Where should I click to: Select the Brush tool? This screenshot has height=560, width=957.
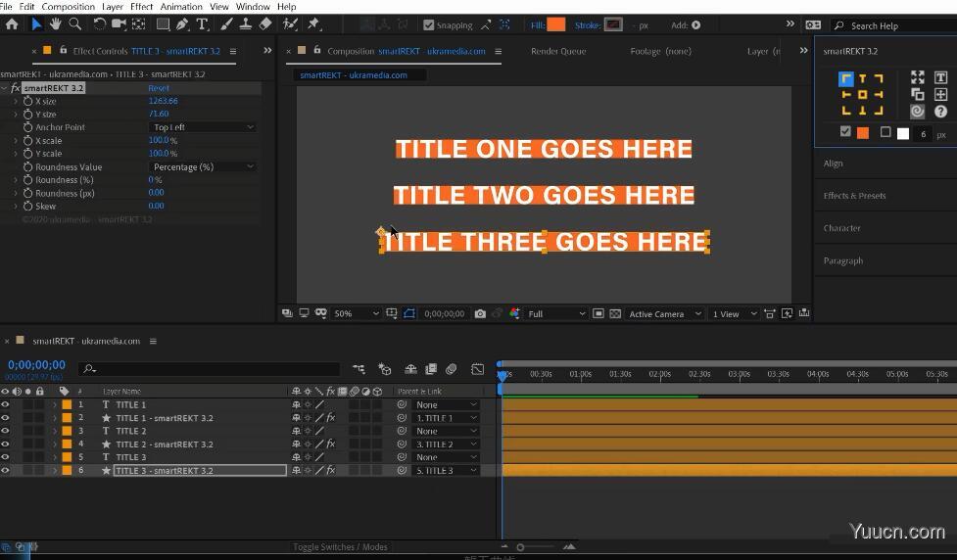(x=226, y=24)
